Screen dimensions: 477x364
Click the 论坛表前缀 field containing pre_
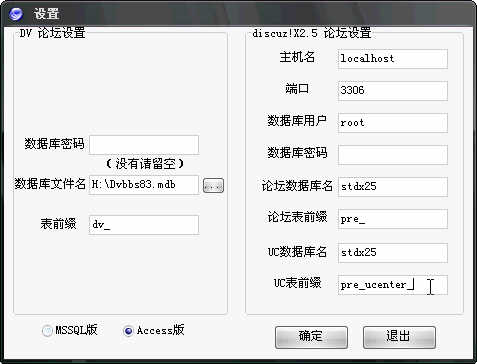[393, 219]
